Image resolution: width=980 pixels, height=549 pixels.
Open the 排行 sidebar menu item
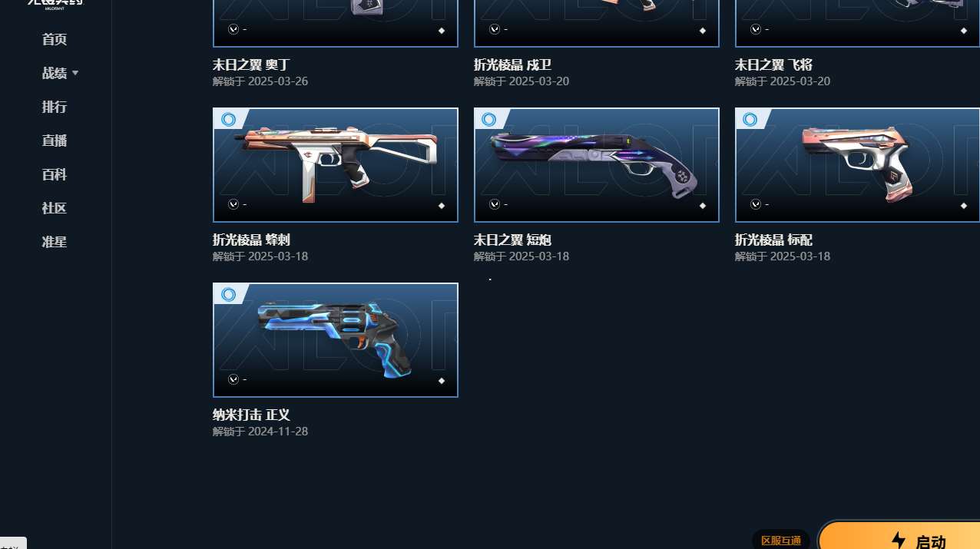[x=55, y=107]
